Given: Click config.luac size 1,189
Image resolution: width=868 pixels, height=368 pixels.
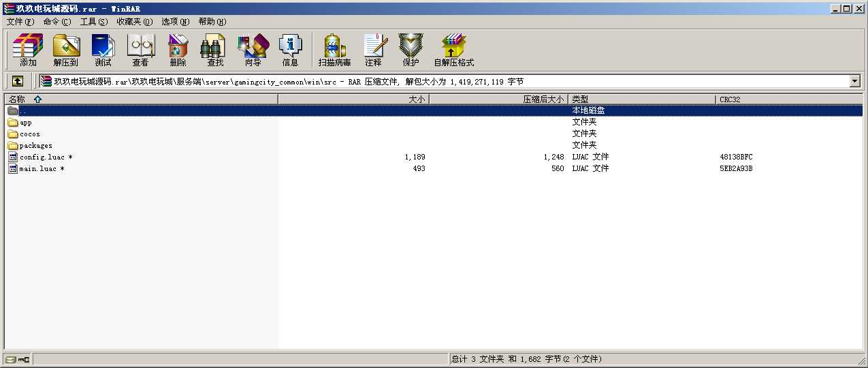Looking at the screenshot, I should 415,157.
